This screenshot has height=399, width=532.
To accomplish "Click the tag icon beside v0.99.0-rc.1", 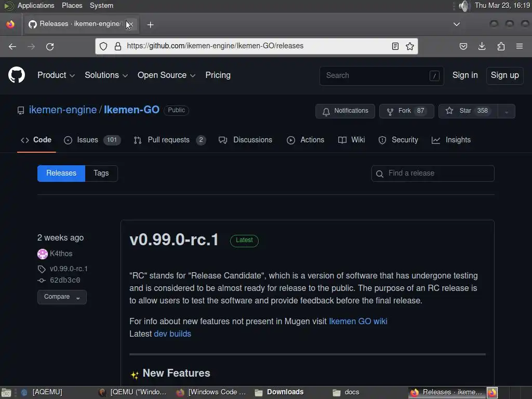I will 42,269.
